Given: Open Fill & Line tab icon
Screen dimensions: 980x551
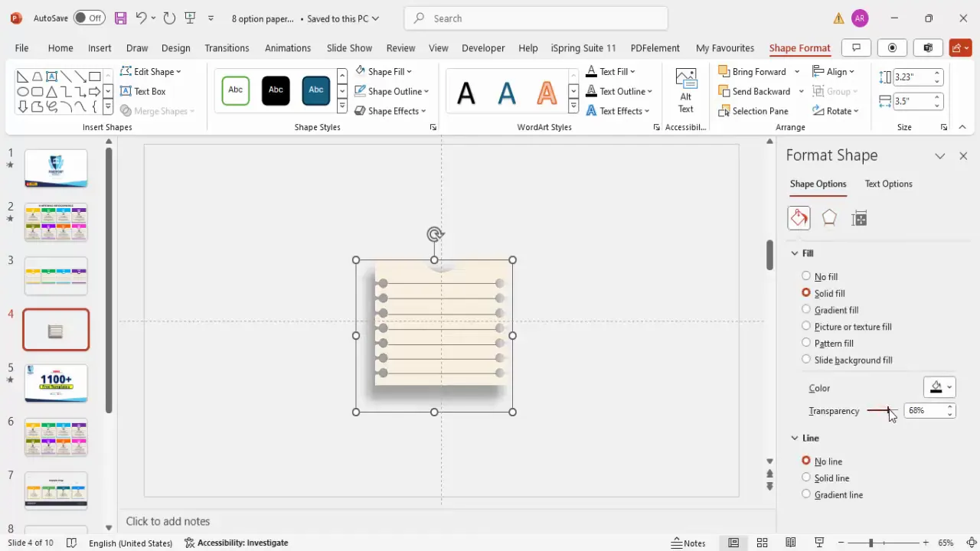Looking at the screenshot, I should point(799,218).
